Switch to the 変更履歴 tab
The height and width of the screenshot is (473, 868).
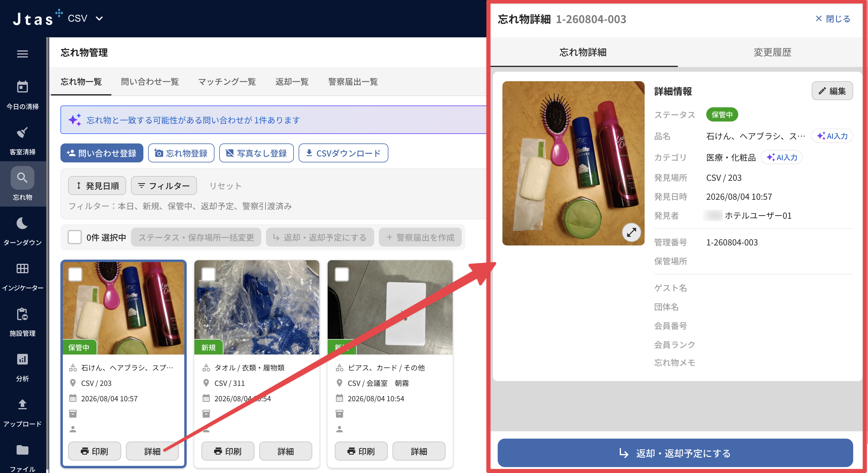[772, 52]
